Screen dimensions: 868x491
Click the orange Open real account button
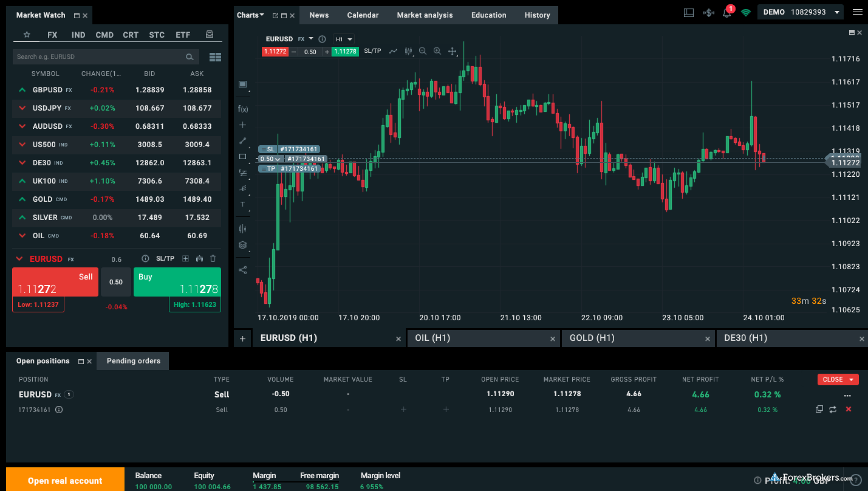pyautogui.click(x=64, y=480)
